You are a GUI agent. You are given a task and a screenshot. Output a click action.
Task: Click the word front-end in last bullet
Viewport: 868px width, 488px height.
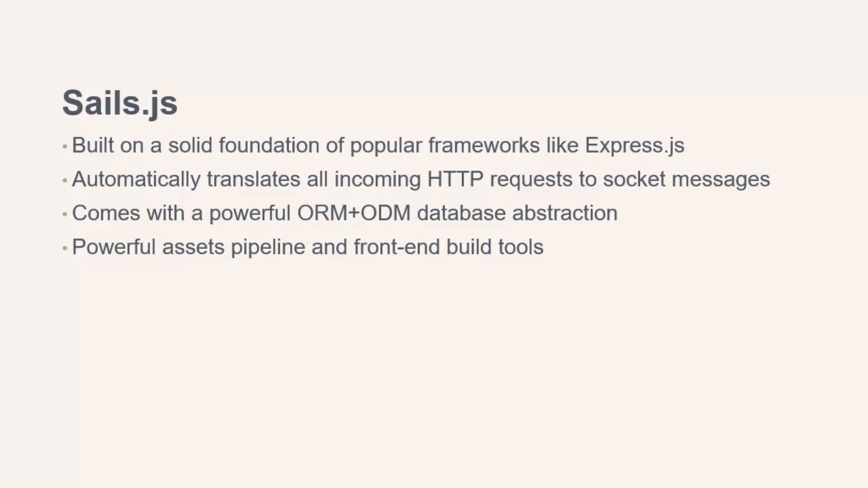point(397,247)
